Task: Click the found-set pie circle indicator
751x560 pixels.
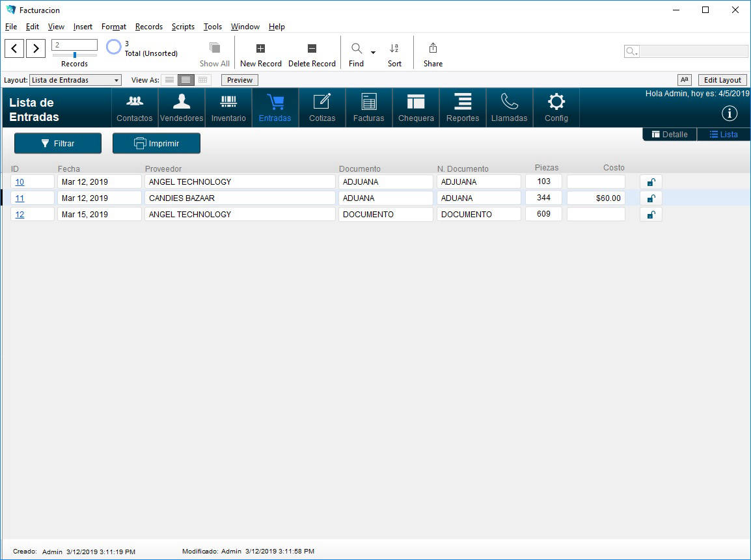Action: (113, 47)
